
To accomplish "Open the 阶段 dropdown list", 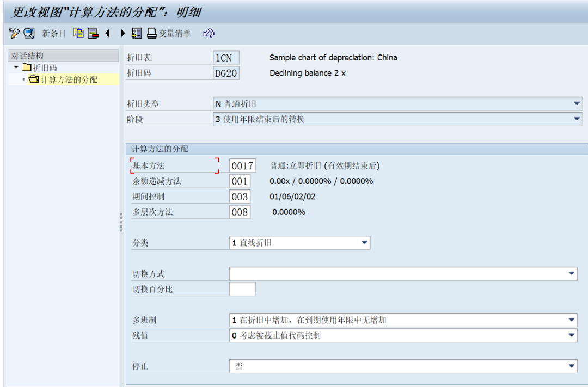I will (577, 119).
